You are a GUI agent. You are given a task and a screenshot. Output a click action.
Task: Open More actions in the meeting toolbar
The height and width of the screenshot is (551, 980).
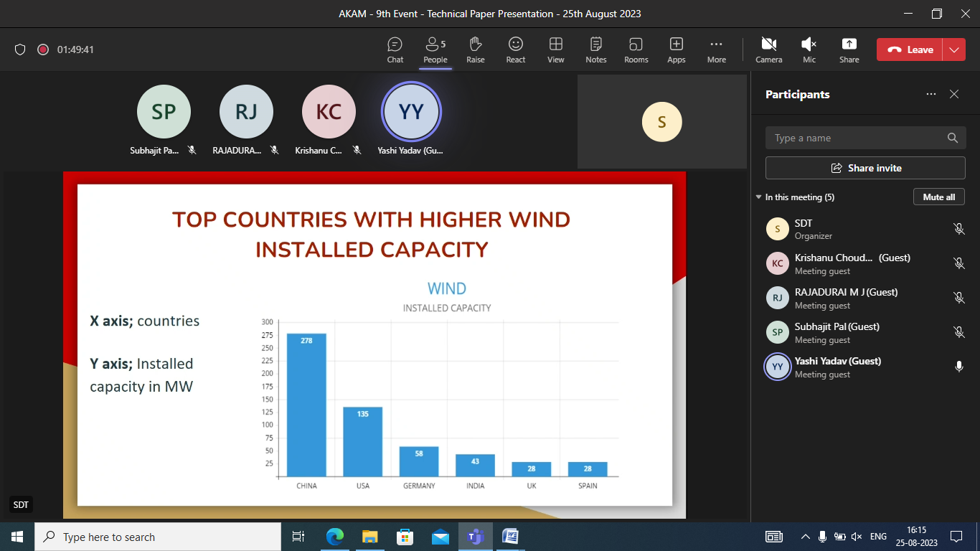[716, 50]
